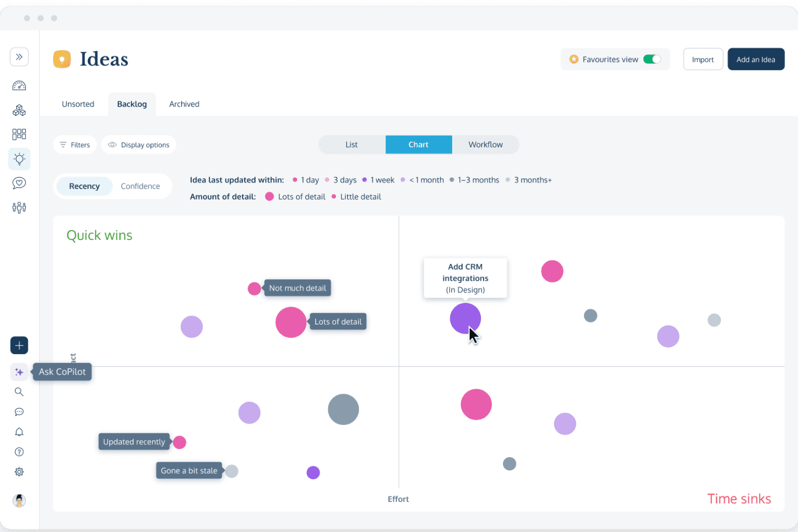Viewport: 798px width, 532px height.
Task: Switch to Chart view
Action: (x=418, y=144)
